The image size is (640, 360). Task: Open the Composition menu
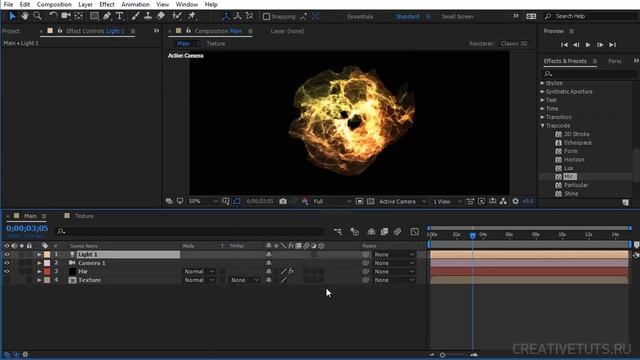click(x=54, y=4)
